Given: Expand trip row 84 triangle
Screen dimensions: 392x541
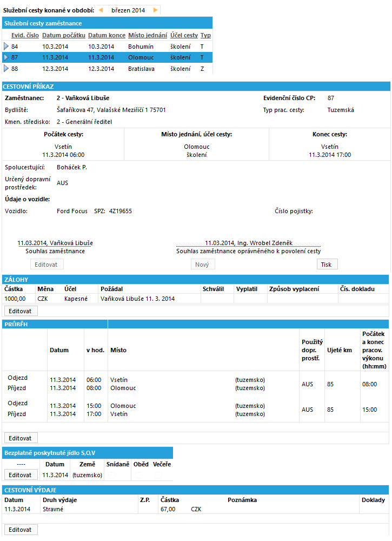Looking at the screenshot, I should [x=6, y=46].
